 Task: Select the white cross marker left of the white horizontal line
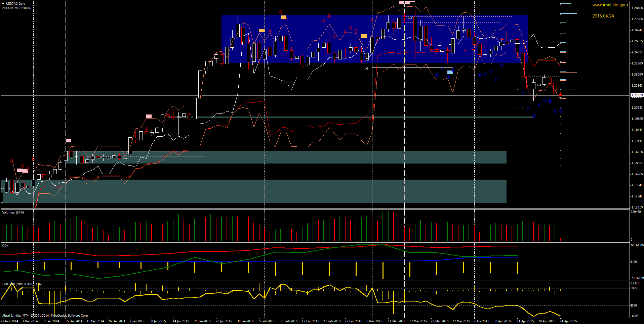pos(367,68)
